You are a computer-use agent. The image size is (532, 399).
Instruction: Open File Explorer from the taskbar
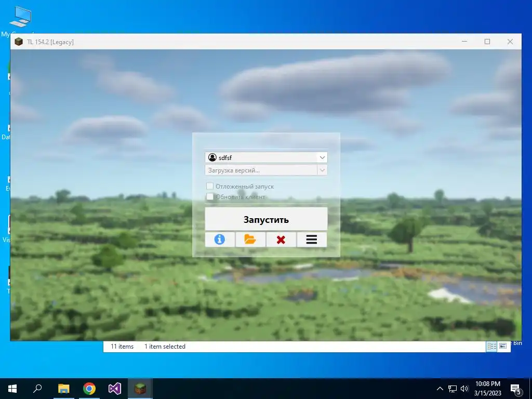tap(63, 389)
